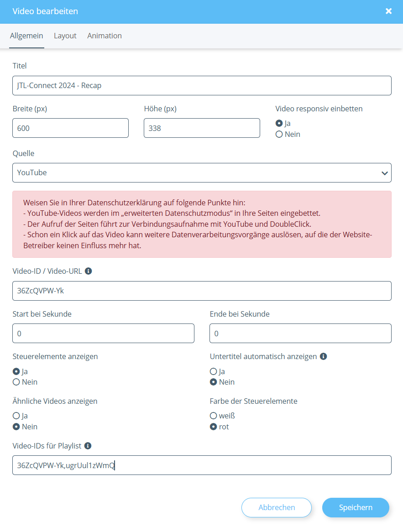
Task: Select Nein under Steuerelemente anzeigen
Action: point(16,382)
